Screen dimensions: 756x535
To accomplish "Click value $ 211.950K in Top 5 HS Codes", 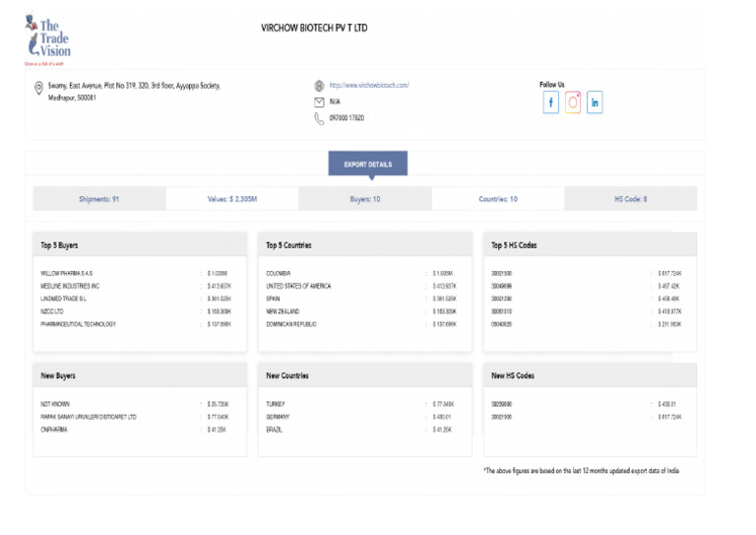I will pyautogui.click(x=669, y=324).
